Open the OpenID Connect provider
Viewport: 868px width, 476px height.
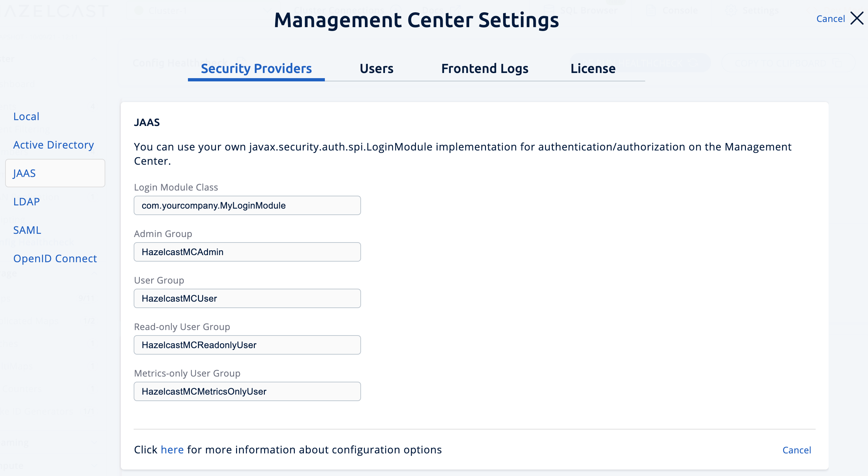tap(55, 258)
